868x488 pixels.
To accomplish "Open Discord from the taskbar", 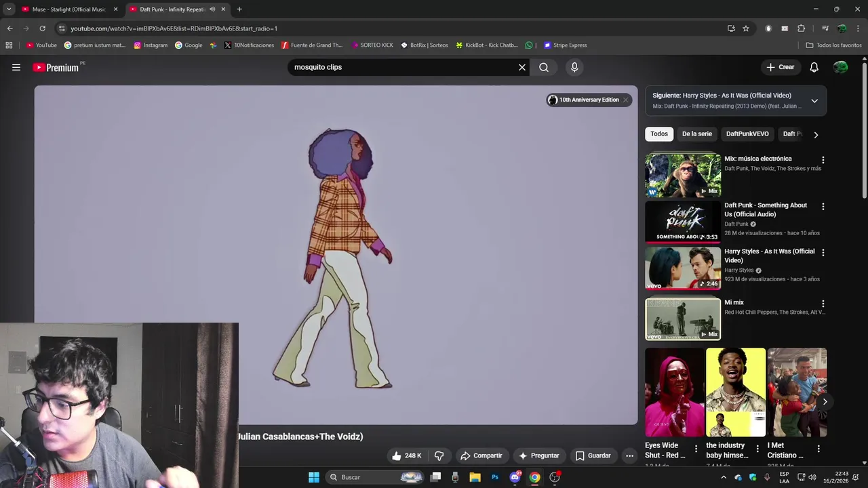I will pyautogui.click(x=515, y=477).
